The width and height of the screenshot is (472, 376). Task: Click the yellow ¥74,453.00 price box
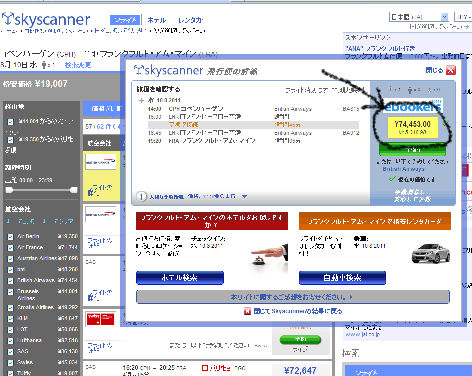tap(413, 127)
